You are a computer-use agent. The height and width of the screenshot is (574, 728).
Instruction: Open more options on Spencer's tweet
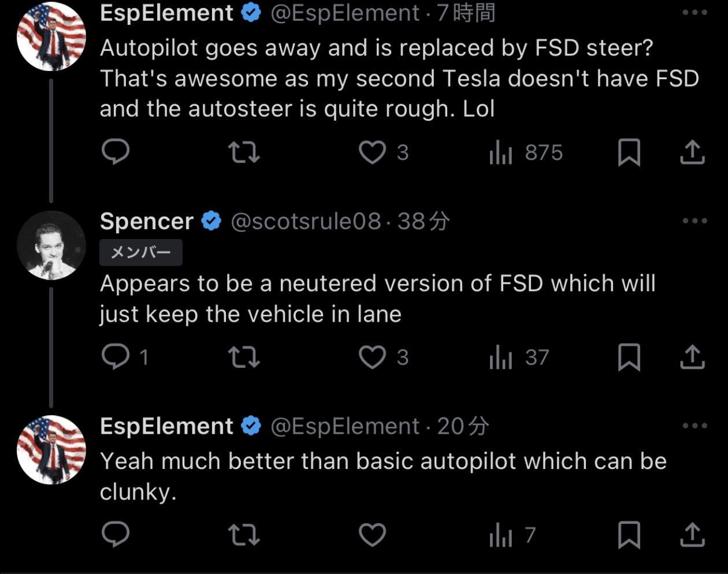[x=694, y=221]
